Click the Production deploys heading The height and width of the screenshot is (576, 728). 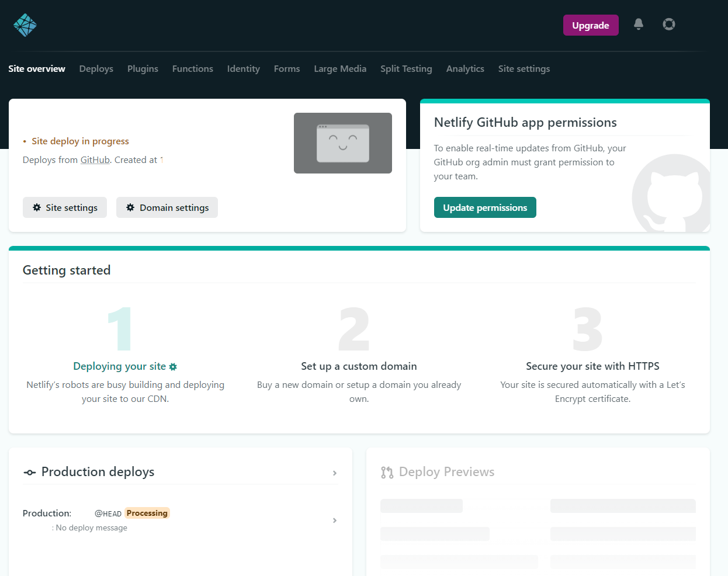pos(98,472)
